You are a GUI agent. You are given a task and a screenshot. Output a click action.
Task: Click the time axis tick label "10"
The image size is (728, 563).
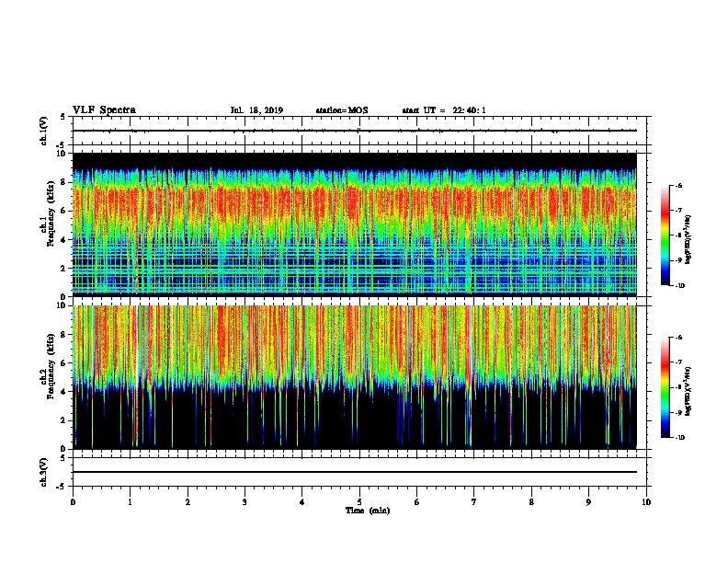pos(646,502)
